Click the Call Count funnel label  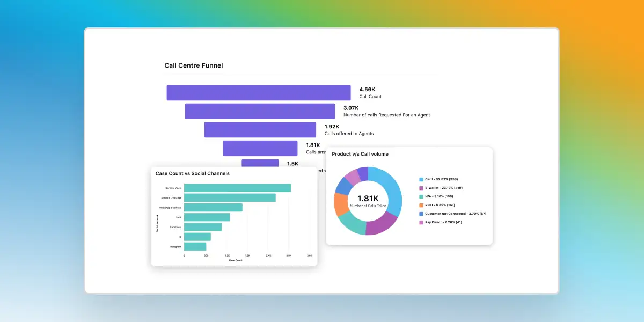(370, 97)
